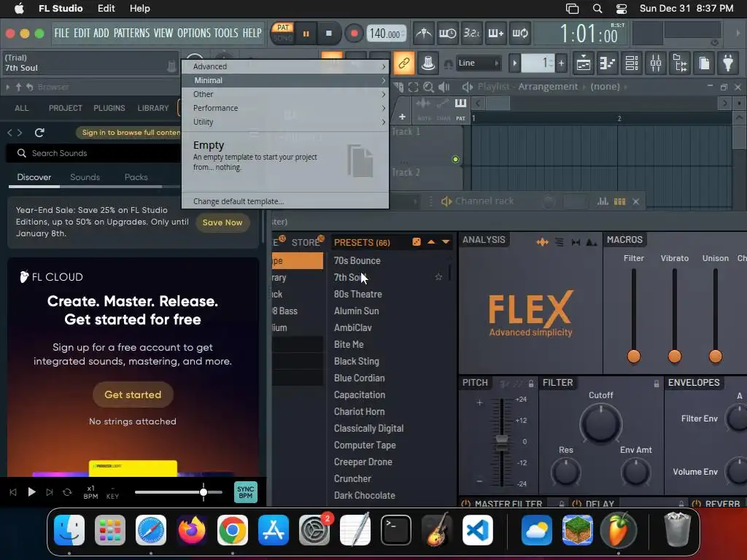Open project picker pages icon
Image resolution: width=747 pixels, height=560 pixels.
tap(704, 63)
